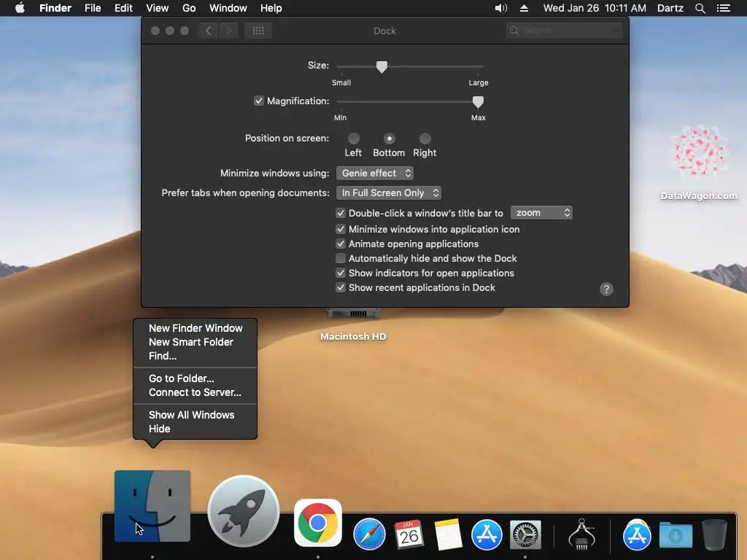Uncheck Animate opening applications

(x=340, y=244)
